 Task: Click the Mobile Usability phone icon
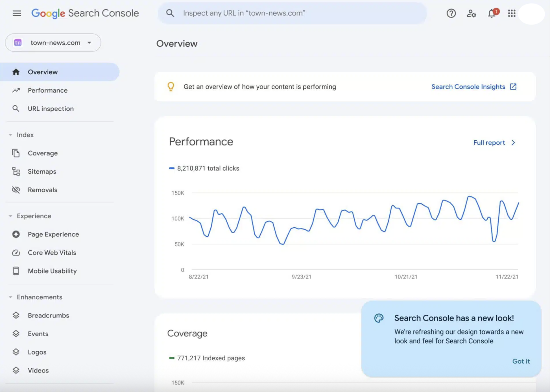point(16,271)
